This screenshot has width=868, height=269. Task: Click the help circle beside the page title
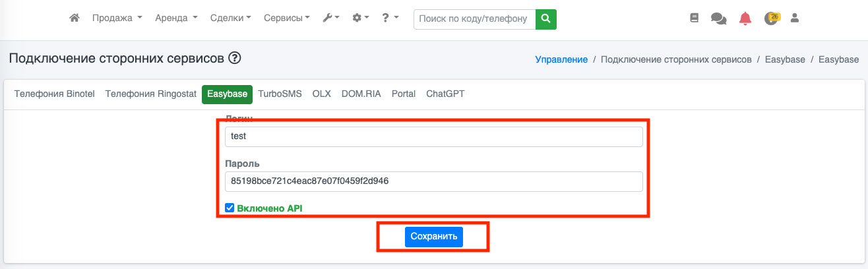[x=234, y=59]
